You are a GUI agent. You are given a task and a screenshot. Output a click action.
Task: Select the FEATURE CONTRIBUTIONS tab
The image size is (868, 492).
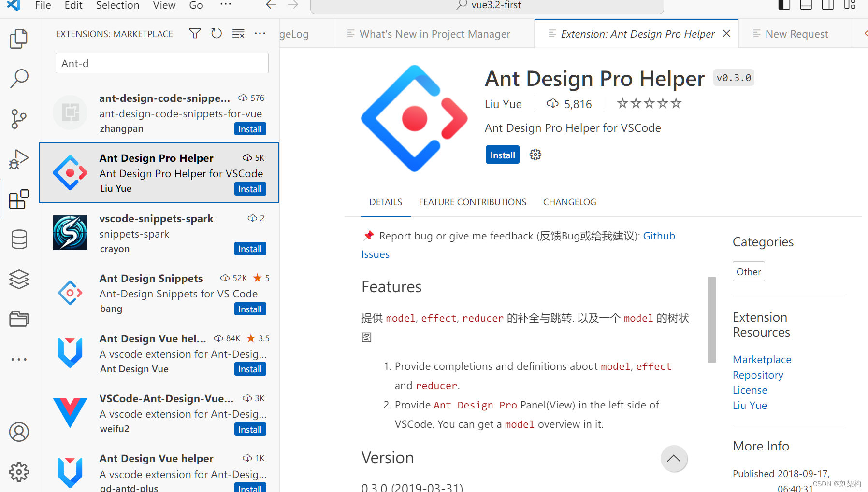(473, 202)
